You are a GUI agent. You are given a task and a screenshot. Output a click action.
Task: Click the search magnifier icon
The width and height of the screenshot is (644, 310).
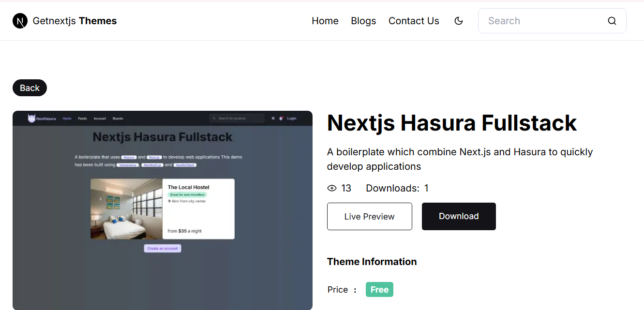pyautogui.click(x=612, y=21)
